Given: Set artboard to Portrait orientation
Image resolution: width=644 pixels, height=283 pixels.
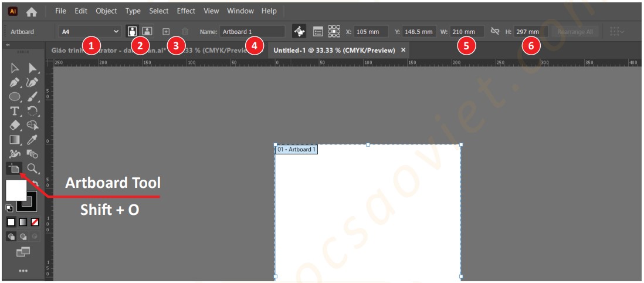Looking at the screenshot, I should [133, 32].
